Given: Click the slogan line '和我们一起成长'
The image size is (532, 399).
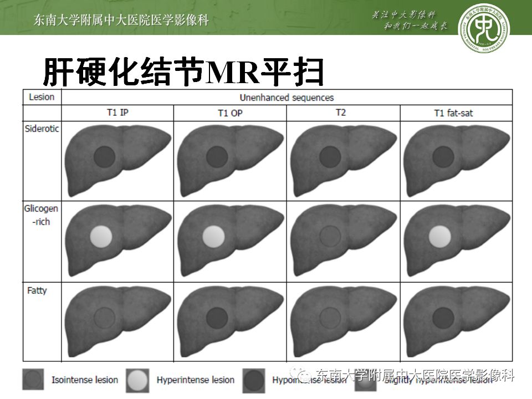Looking at the screenshot, I should point(416,26).
